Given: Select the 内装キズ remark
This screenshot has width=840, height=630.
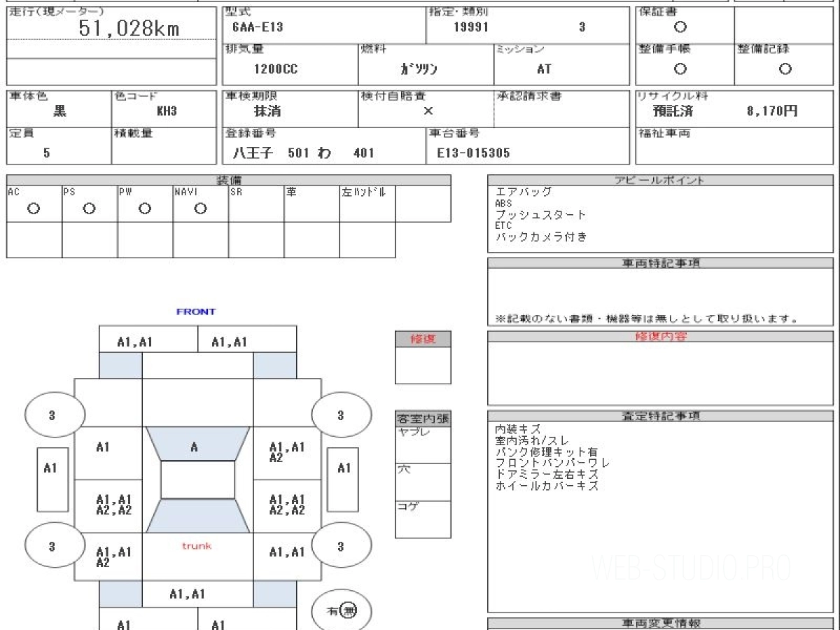Looking at the screenshot, I should (517, 428).
